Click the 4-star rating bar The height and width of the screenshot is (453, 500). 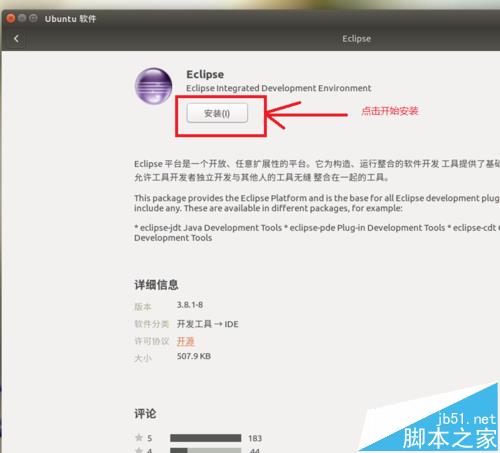(x=206, y=450)
